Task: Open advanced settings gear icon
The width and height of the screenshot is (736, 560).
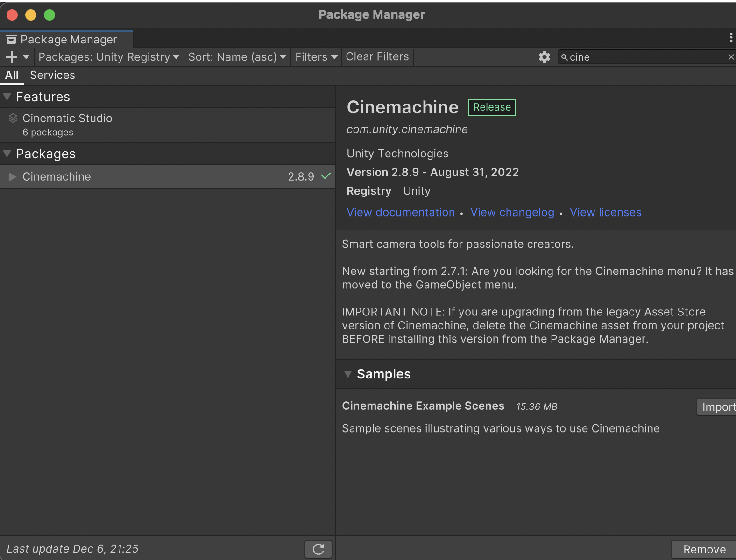Action: coord(545,57)
